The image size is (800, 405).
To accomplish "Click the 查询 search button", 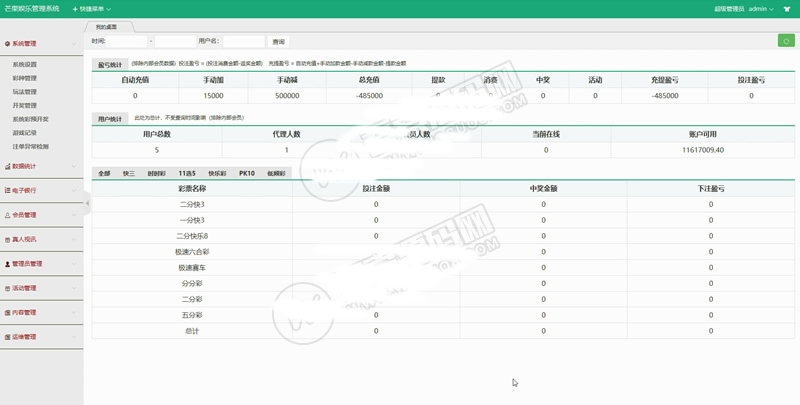I will [x=279, y=42].
